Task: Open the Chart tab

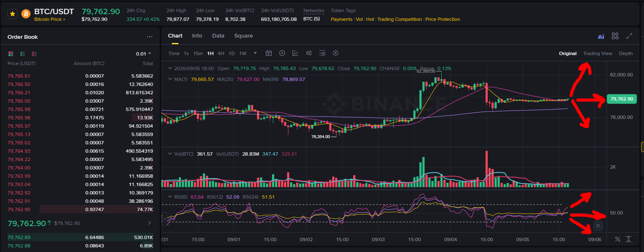Action: pyautogui.click(x=175, y=36)
